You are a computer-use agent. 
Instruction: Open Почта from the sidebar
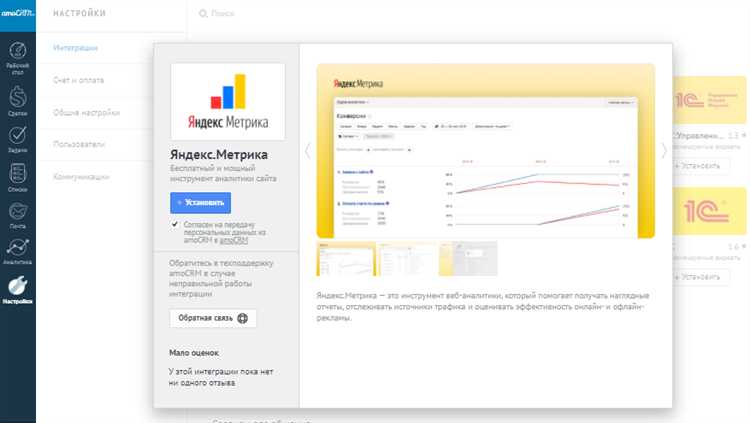pyautogui.click(x=17, y=215)
